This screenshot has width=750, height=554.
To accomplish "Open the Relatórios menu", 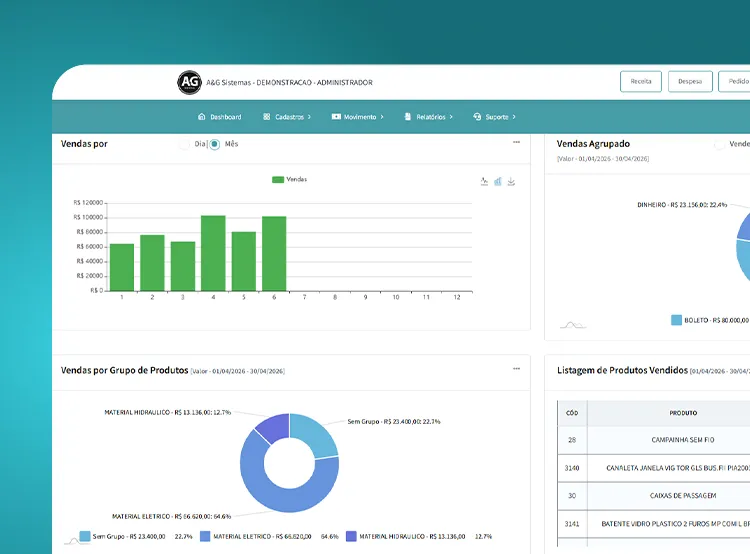I will point(429,117).
